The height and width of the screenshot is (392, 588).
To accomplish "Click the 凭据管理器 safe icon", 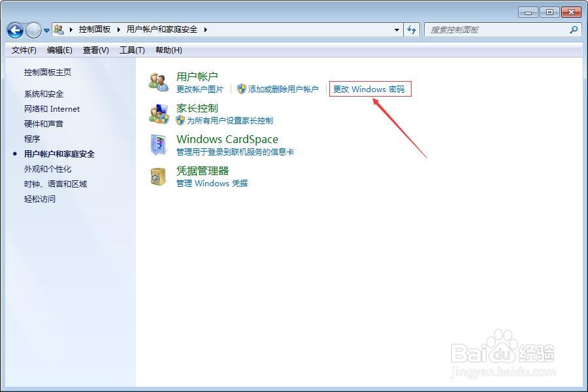I will pos(159,176).
